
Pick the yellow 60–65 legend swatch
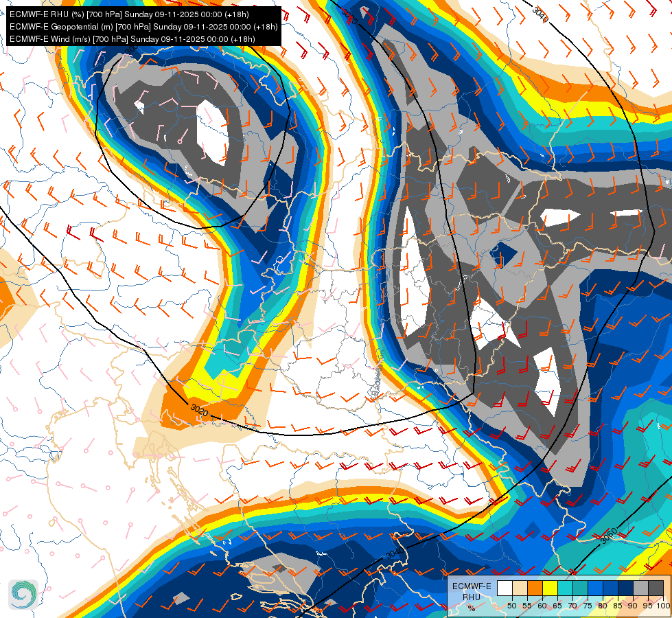(549, 588)
